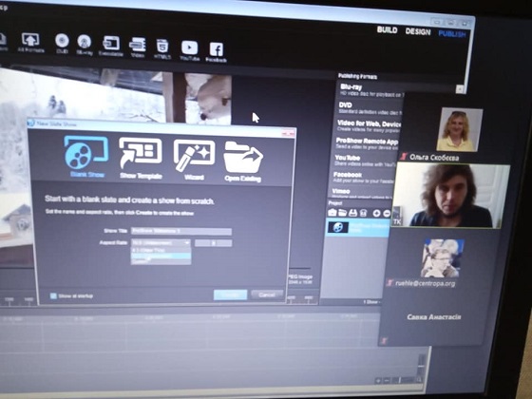Toggle the Show at startup checkbox
Screen dimensions: 532x399
point(53,295)
